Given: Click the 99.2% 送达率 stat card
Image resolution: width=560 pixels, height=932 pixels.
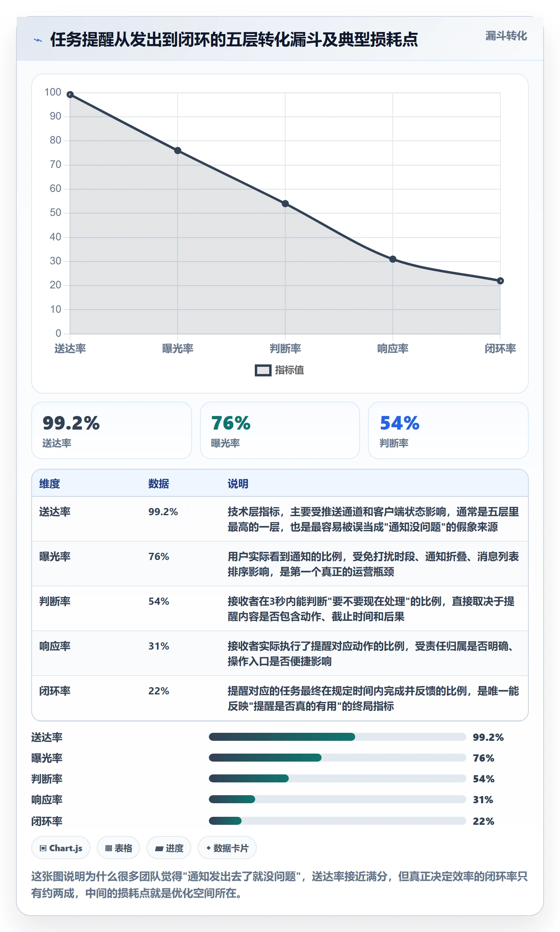Looking at the screenshot, I should (112, 430).
